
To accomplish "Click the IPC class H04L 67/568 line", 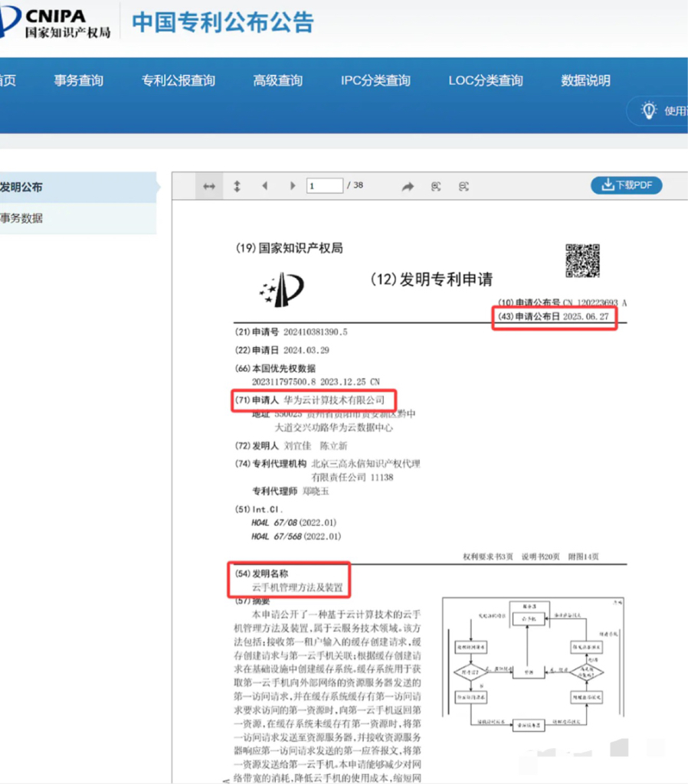I will coord(296,537).
